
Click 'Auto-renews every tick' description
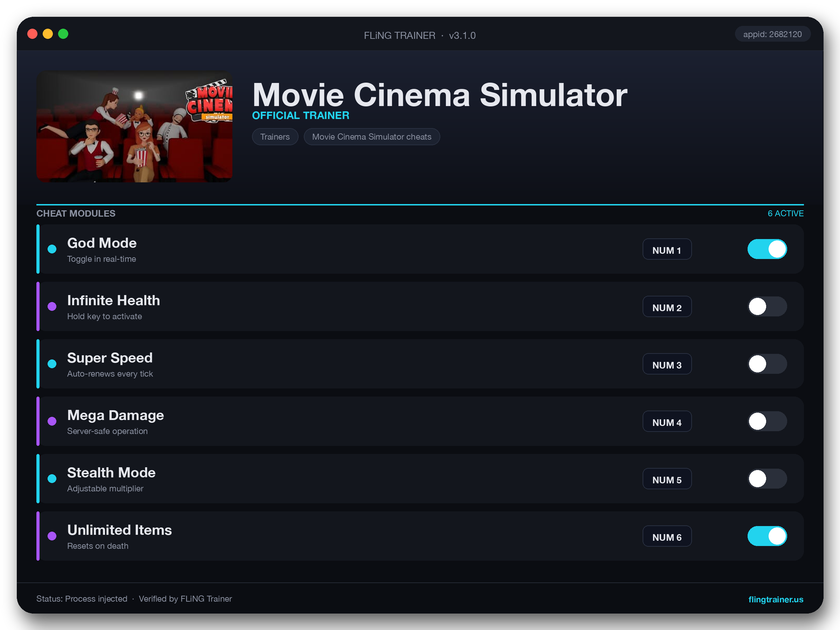tap(110, 374)
